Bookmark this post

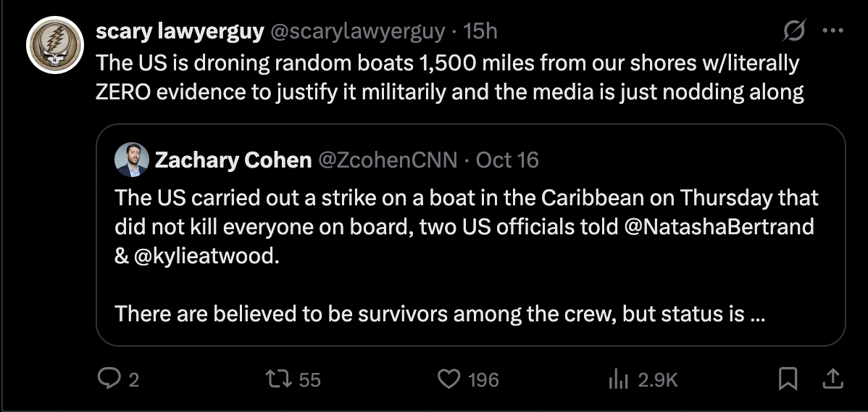(x=789, y=378)
